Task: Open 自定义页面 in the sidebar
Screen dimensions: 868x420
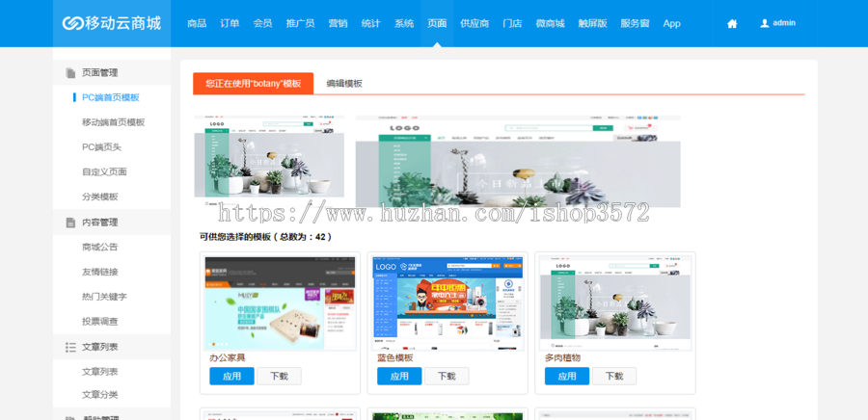Action: coord(104,171)
